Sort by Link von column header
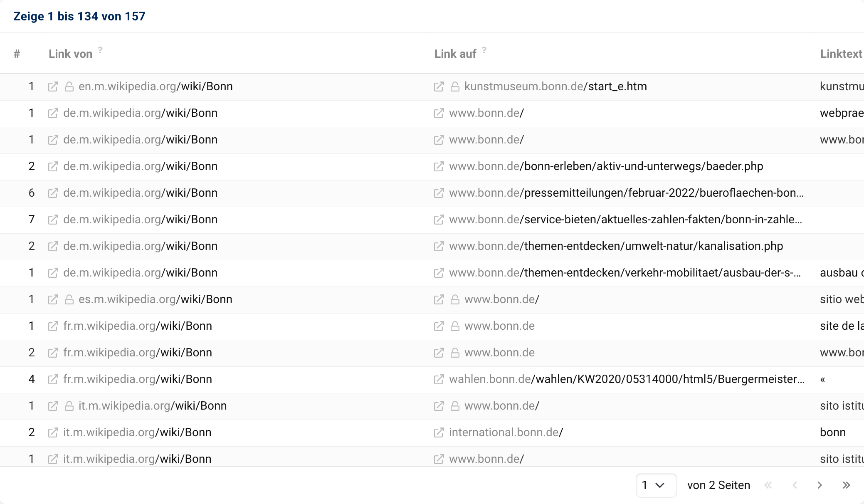 [x=70, y=54]
